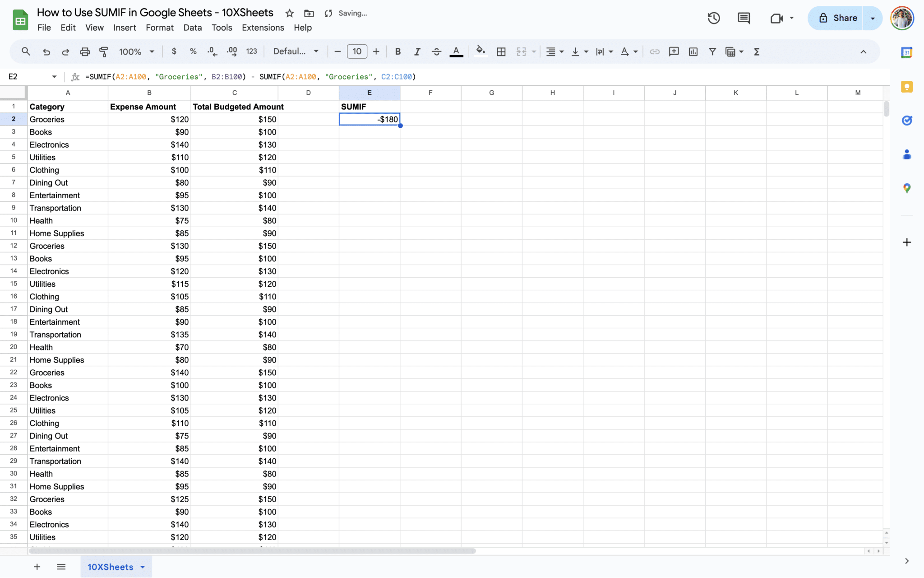
Task: Insert a chart using toolbar icon
Action: tap(693, 51)
